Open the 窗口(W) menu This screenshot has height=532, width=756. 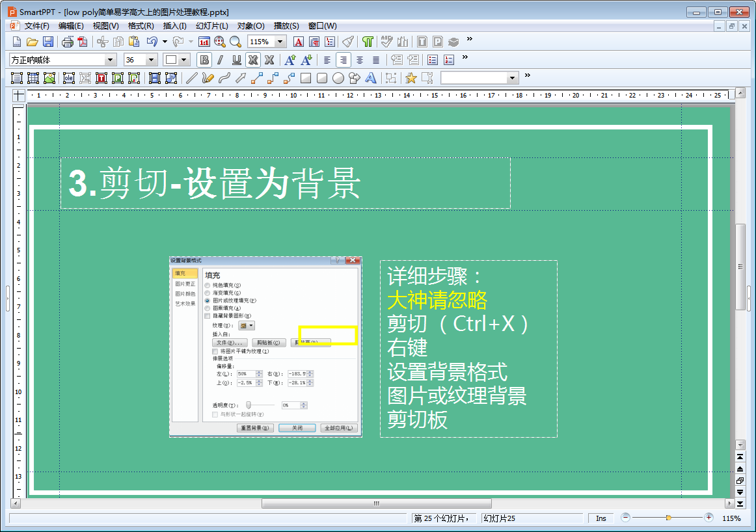323,26
